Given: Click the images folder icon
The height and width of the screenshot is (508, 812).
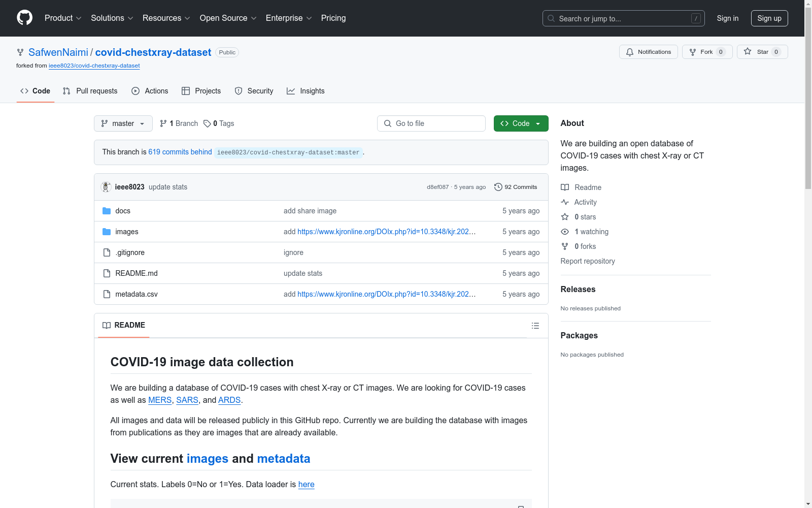Looking at the screenshot, I should click(x=107, y=232).
